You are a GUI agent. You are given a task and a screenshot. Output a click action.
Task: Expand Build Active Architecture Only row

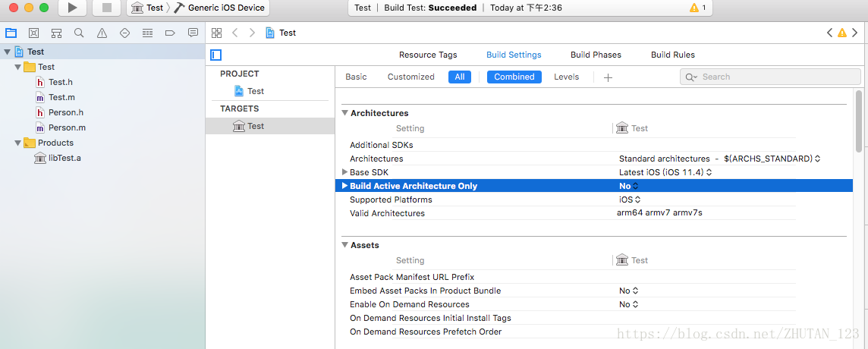click(x=345, y=186)
